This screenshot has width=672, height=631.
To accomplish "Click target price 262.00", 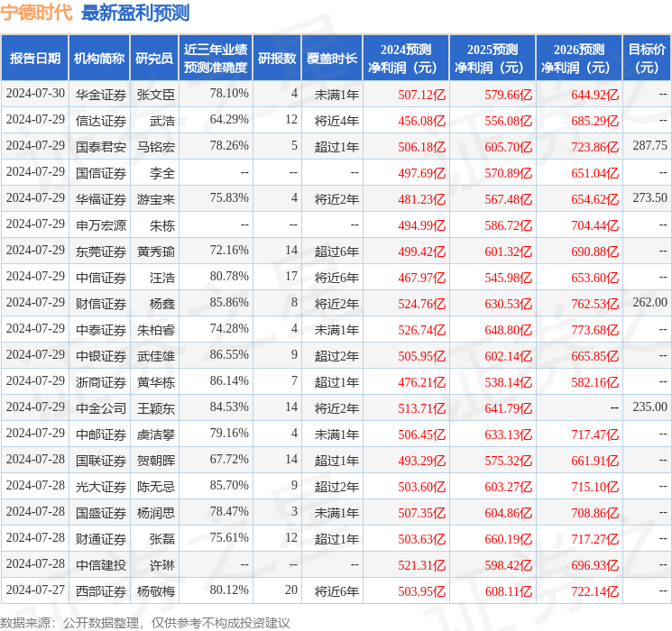I will pos(649,303).
